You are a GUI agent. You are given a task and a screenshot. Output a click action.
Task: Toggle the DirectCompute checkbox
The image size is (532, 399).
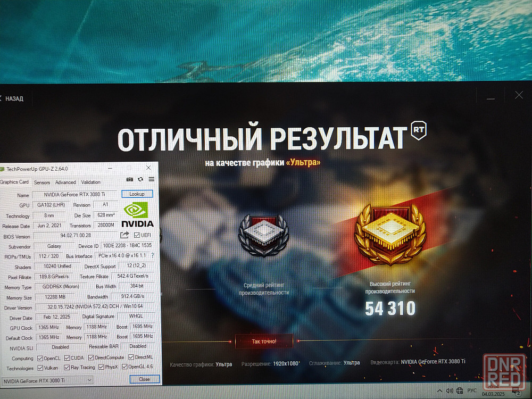pyautogui.click(x=91, y=358)
